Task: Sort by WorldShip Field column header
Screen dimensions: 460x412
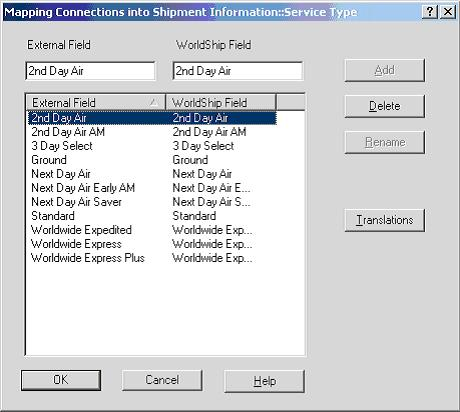Action: pyautogui.click(x=221, y=102)
